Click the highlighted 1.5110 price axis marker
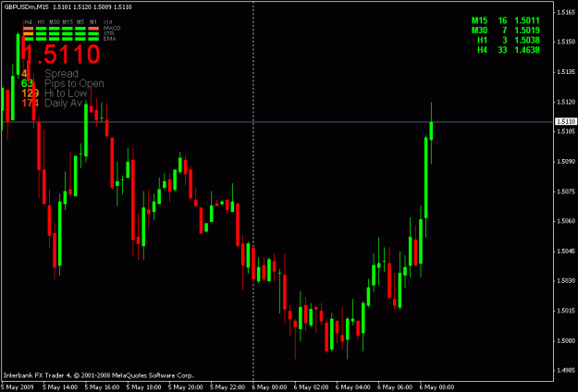The image size is (578, 392). pos(566,121)
